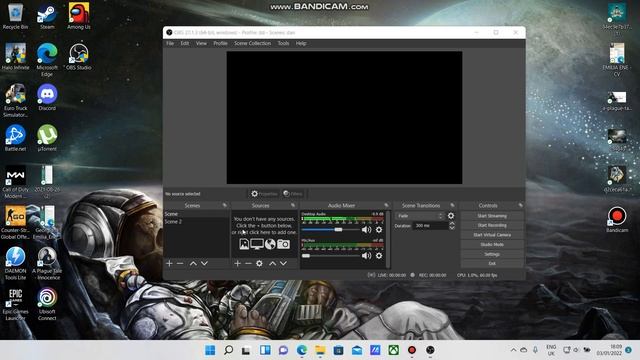The width and height of the screenshot is (640, 360).
Task: Open source properties via the Sources gear icon
Action: pyautogui.click(x=259, y=264)
